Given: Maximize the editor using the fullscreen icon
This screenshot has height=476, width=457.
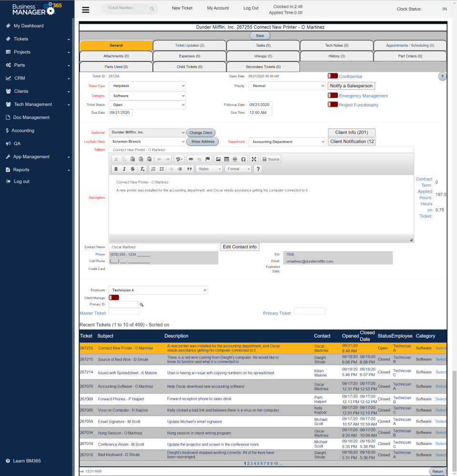Looking at the screenshot, I should pos(254,159).
